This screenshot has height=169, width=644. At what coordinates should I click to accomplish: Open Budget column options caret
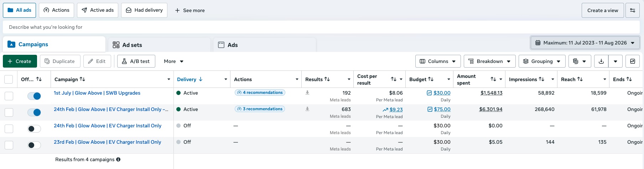click(449, 79)
